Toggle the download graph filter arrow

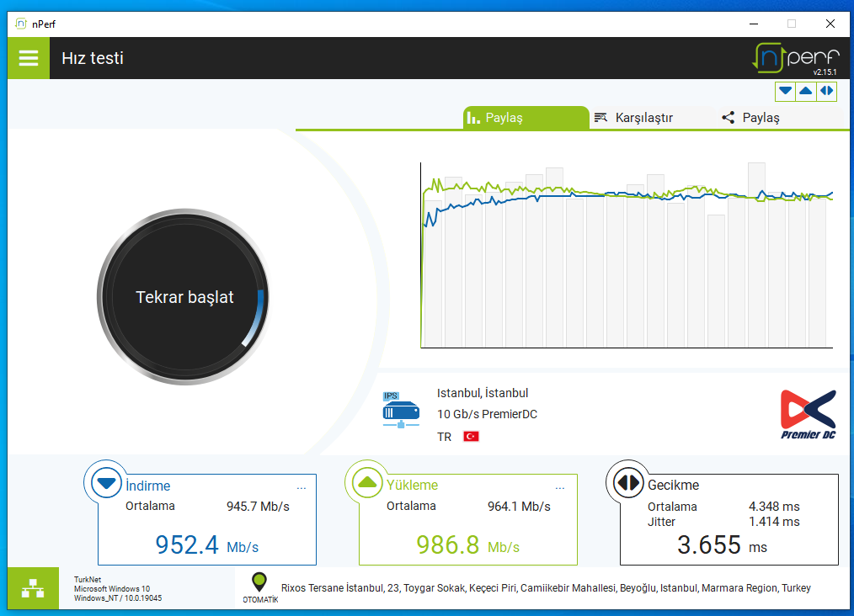[786, 91]
